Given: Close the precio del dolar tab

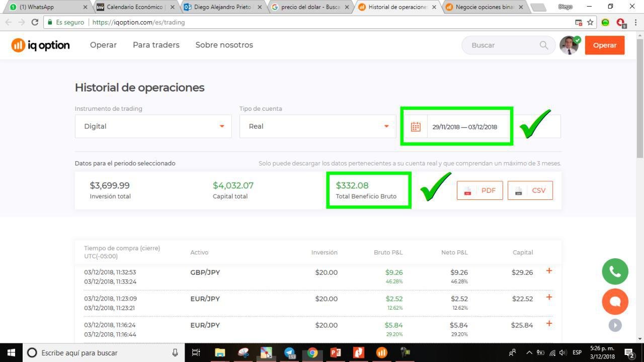Looking at the screenshot, I should pos(347,7).
